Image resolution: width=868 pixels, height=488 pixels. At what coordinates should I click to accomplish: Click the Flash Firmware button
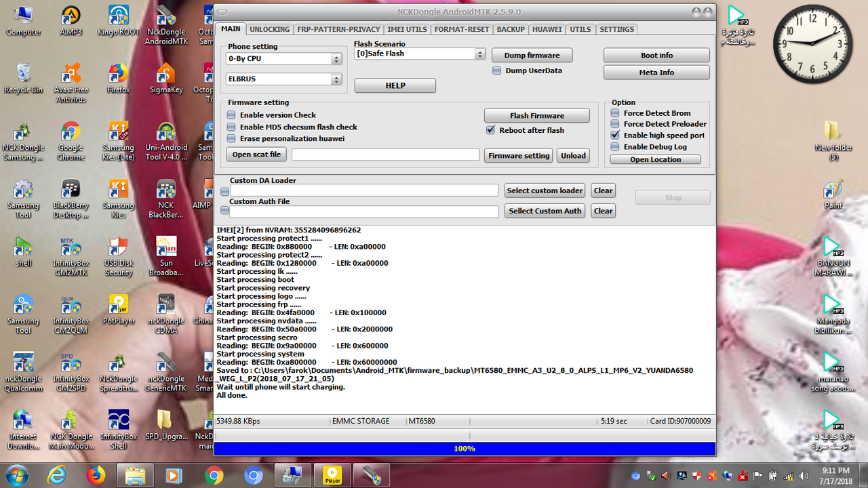coord(537,116)
